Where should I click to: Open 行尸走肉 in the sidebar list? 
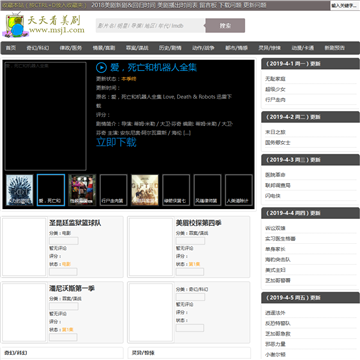coord(275,100)
